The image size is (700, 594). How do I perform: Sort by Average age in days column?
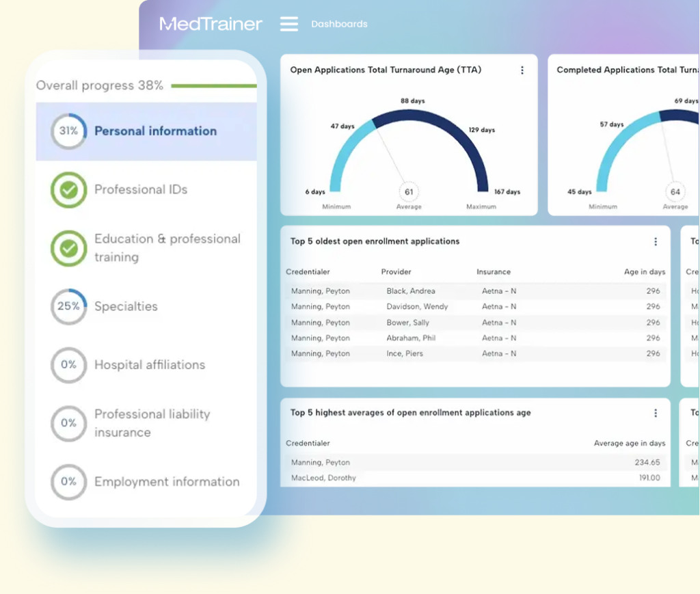pos(630,443)
